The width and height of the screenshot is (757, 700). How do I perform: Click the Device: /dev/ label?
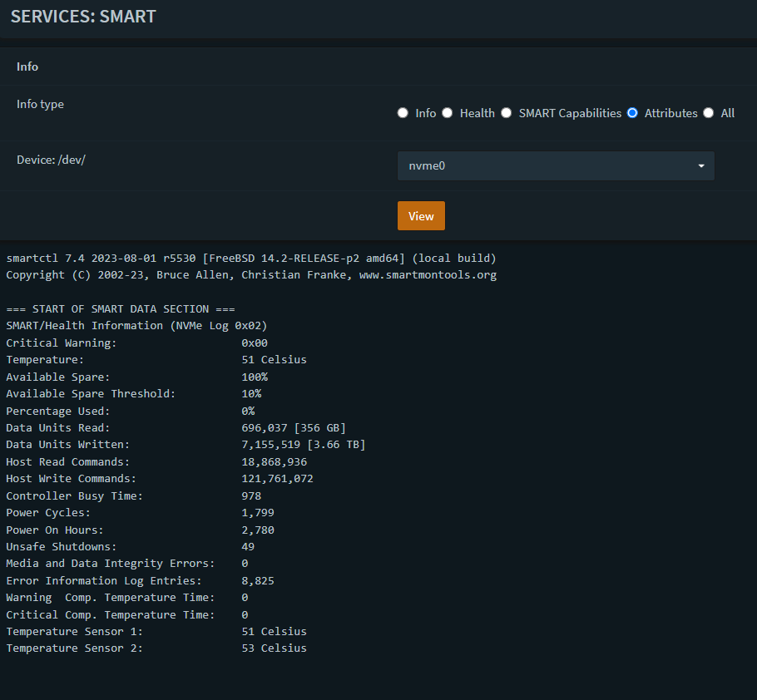click(51, 160)
